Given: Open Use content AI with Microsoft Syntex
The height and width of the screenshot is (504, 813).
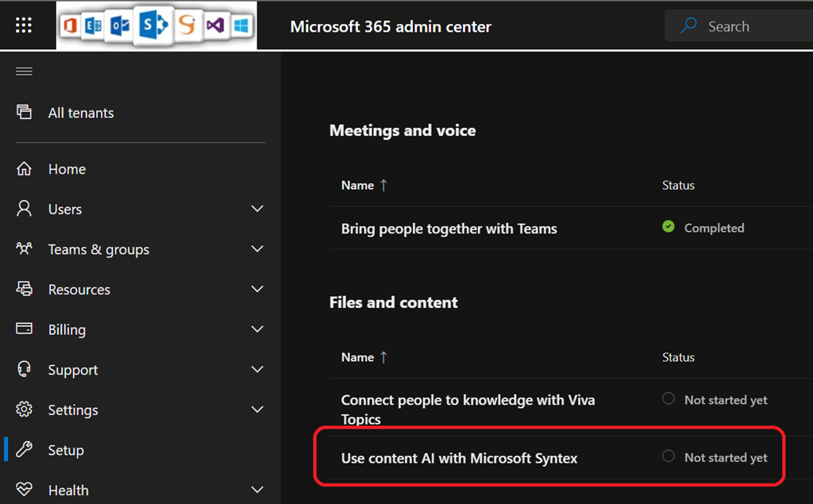Looking at the screenshot, I should [459, 457].
